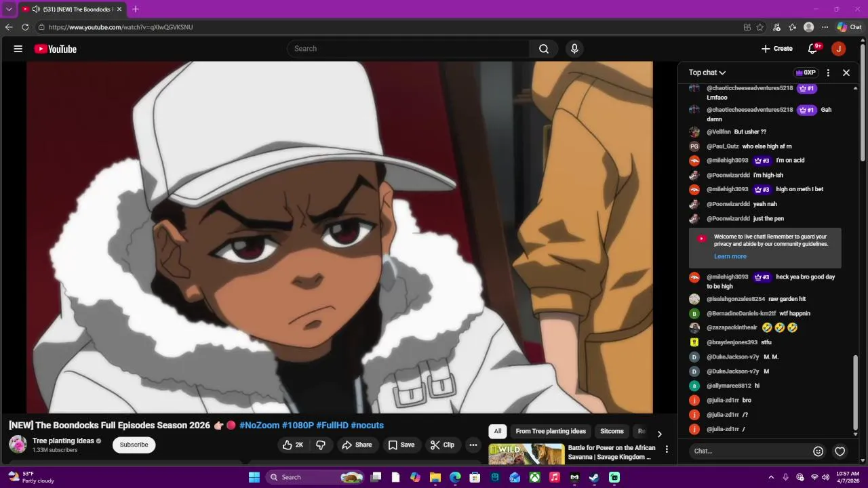The image size is (868, 488).
Task: Send a heart reaction in chat
Action: (840, 451)
